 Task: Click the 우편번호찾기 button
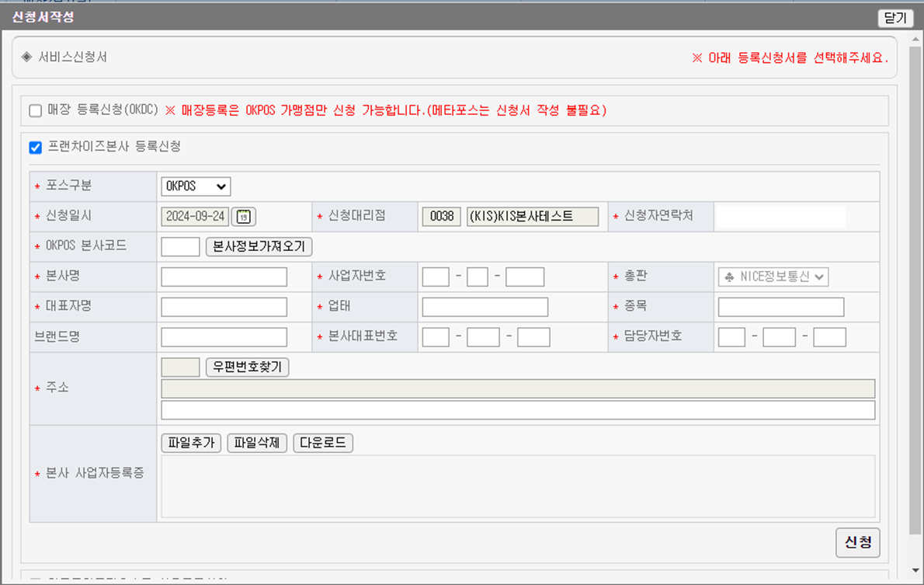pyautogui.click(x=247, y=367)
